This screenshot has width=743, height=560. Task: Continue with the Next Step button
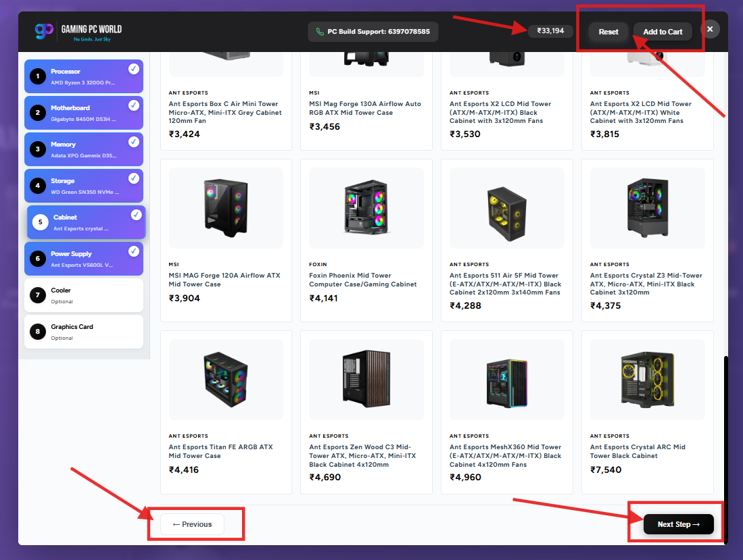(x=678, y=524)
